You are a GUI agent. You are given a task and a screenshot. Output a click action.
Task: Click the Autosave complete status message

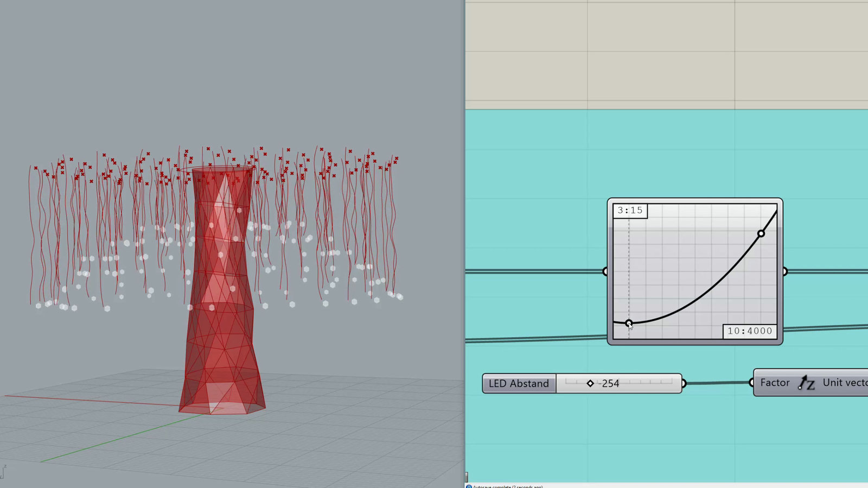pos(507,486)
